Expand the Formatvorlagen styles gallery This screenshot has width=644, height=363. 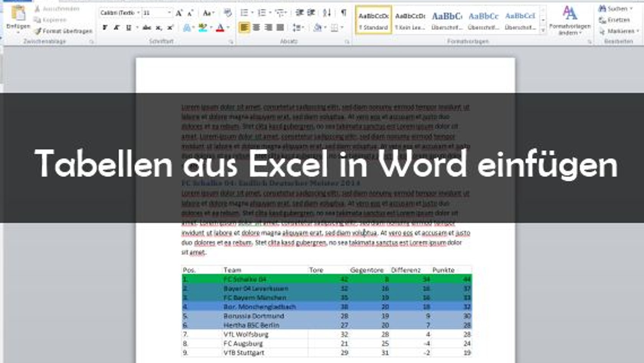tap(543, 30)
